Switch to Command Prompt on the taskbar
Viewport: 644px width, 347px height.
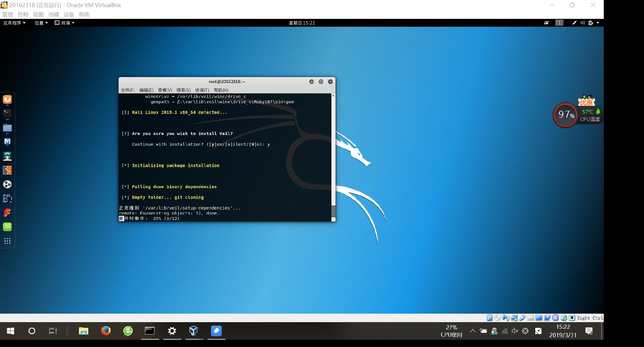(x=150, y=331)
